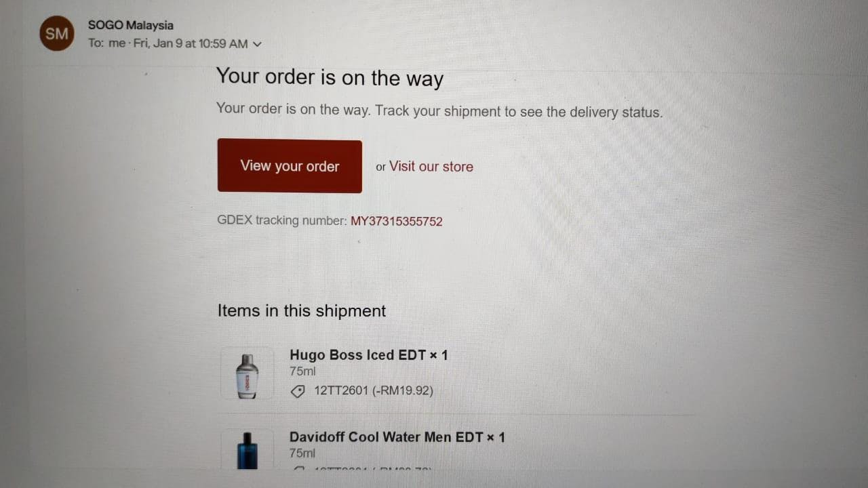Viewport: 868px width, 488px height.
Task: Open the View your order button
Action: coord(290,166)
